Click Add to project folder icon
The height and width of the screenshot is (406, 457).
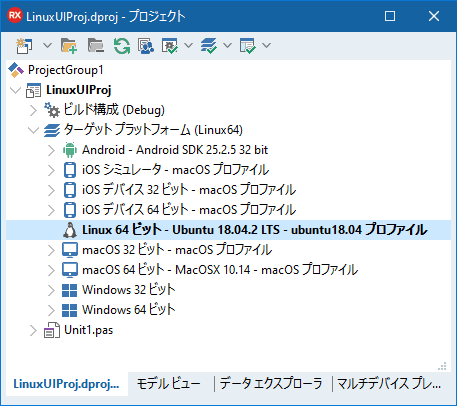click(x=69, y=46)
